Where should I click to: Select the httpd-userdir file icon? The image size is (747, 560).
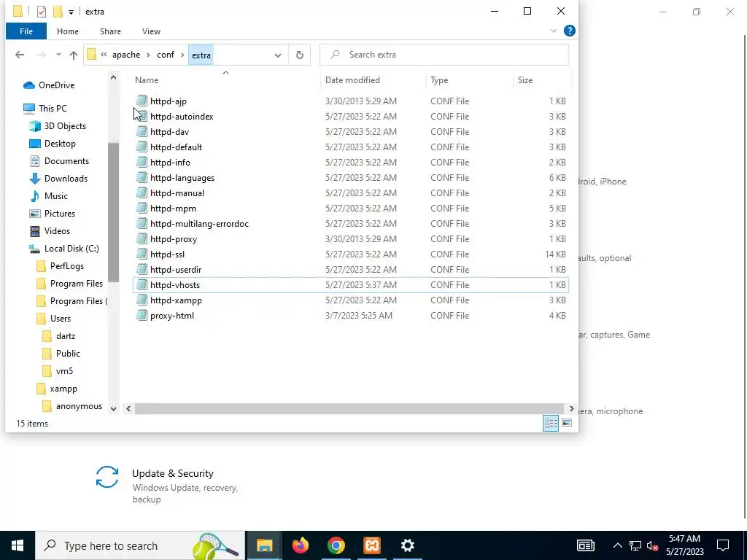click(142, 270)
